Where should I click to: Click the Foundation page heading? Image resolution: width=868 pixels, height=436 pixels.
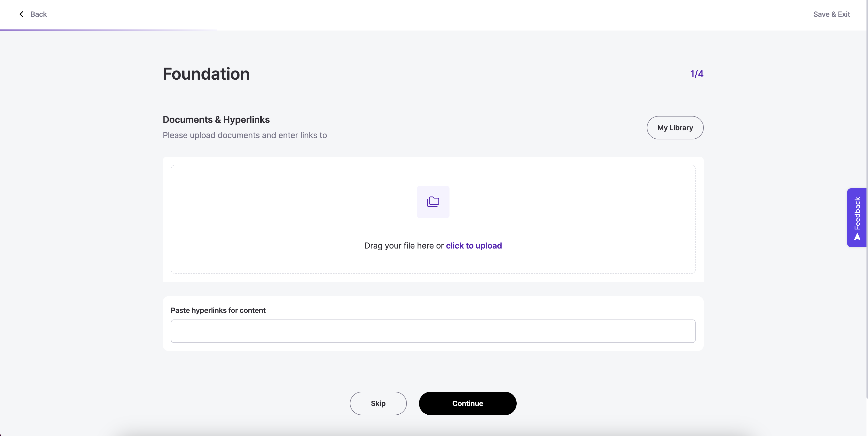pyautogui.click(x=206, y=74)
